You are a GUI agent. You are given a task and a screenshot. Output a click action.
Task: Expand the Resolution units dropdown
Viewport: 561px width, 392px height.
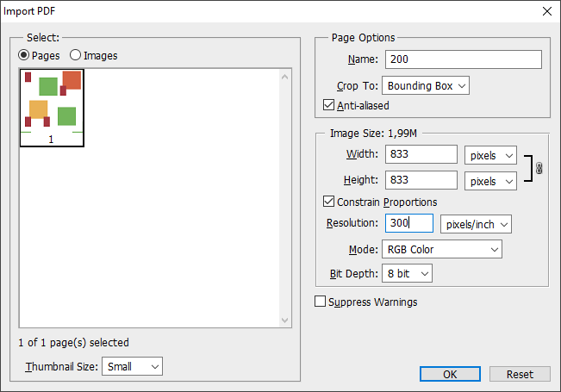pos(476,224)
